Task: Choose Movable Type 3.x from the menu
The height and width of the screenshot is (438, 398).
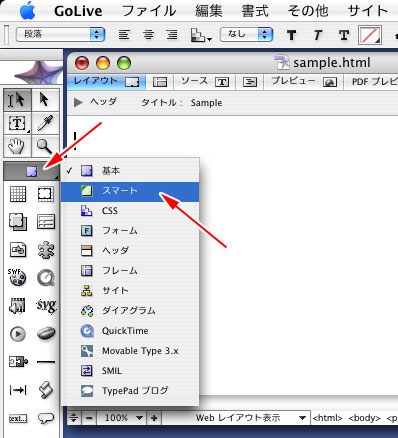Action: (130, 351)
